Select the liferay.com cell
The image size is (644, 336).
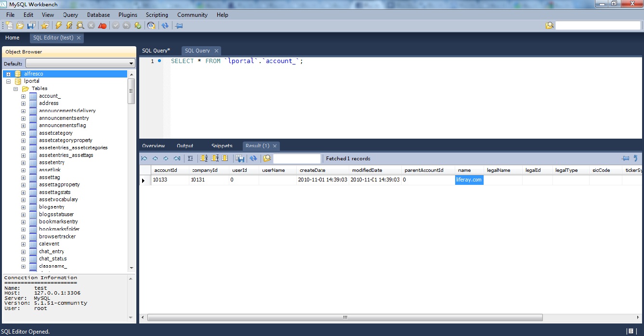tap(469, 180)
